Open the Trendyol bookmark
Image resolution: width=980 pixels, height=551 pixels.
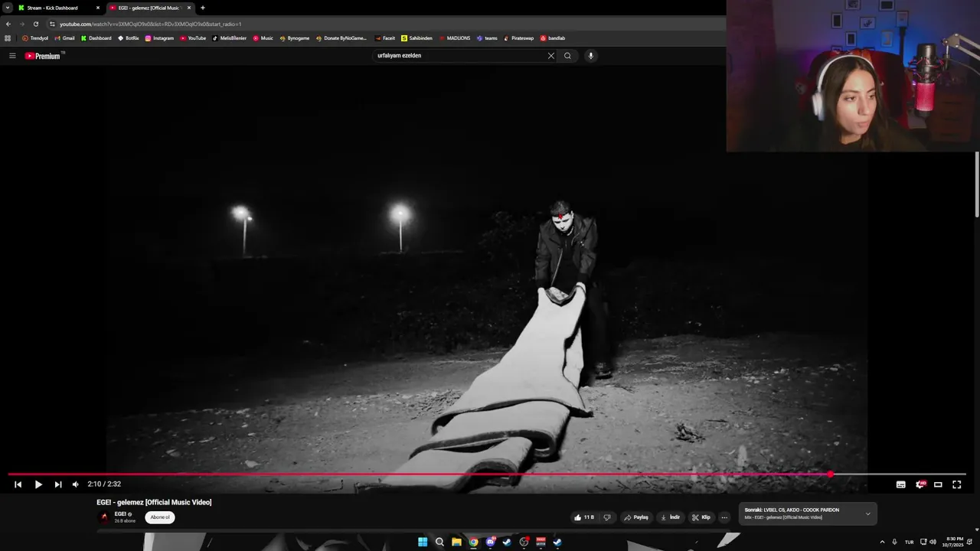[35, 38]
